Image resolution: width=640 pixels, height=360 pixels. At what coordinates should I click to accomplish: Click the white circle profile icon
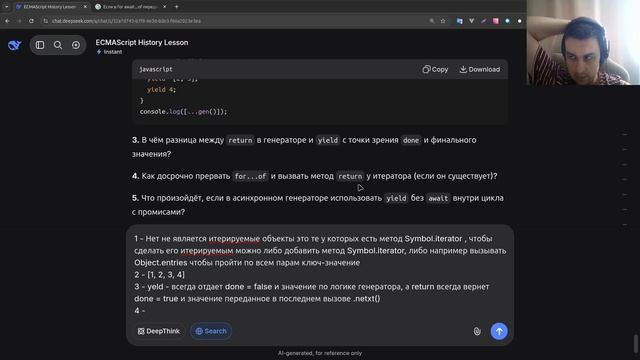(x=520, y=21)
